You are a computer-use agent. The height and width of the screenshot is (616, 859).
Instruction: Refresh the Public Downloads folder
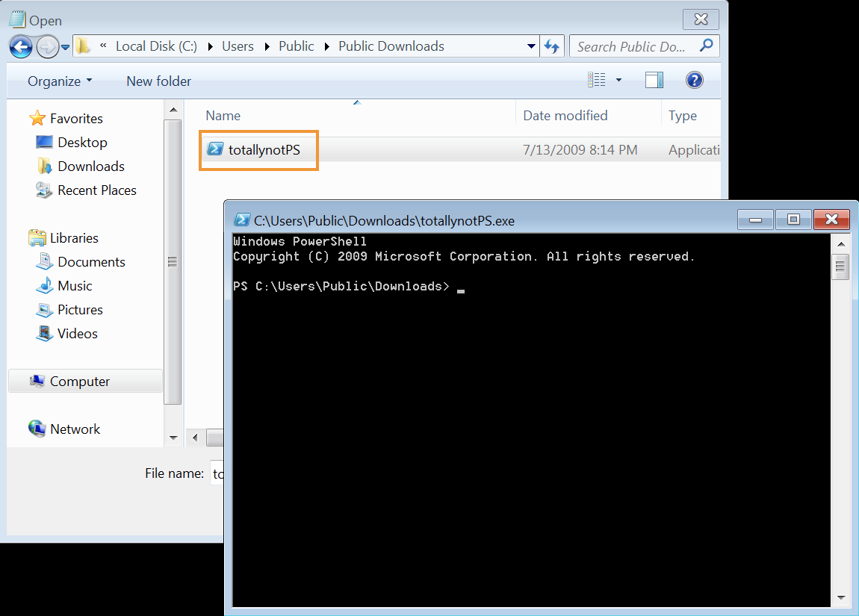(552, 46)
